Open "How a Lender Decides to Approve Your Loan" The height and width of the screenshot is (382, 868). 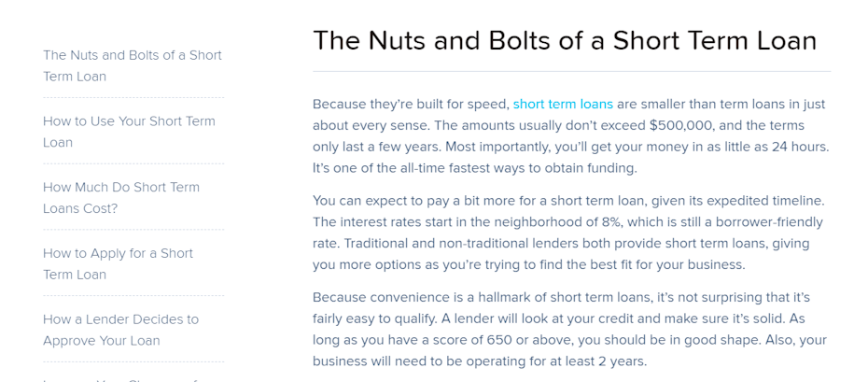120,330
